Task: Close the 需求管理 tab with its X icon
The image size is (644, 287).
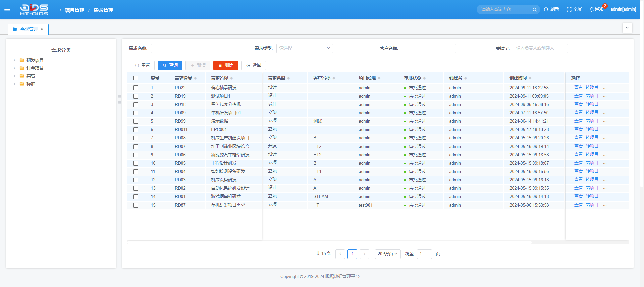Action: 42,29
